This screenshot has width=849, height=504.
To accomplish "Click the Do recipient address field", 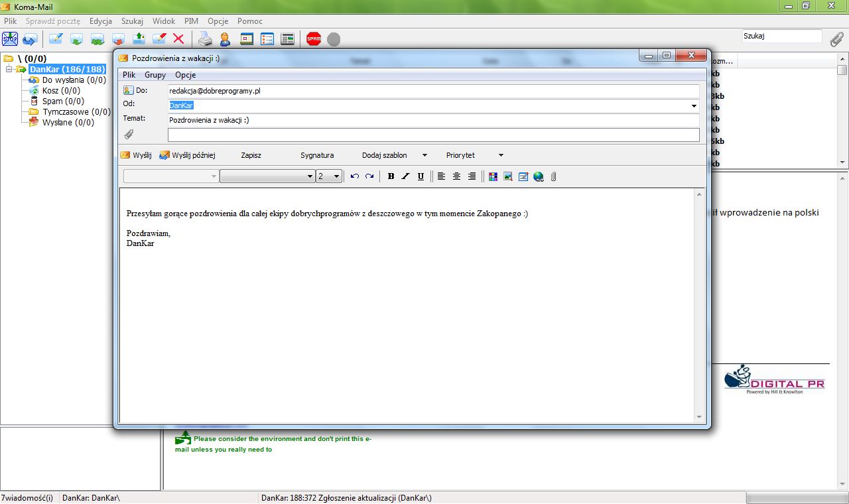I will 433,91.
